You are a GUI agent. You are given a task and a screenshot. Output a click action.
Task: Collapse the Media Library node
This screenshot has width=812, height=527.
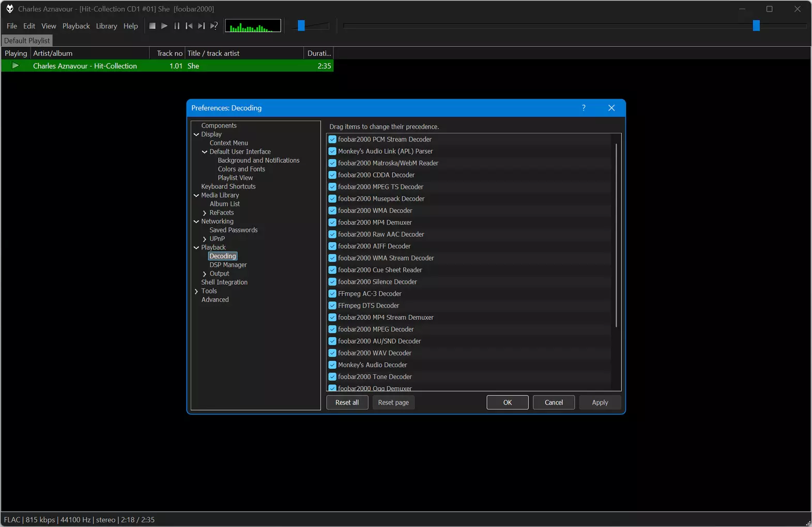[196, 195]
